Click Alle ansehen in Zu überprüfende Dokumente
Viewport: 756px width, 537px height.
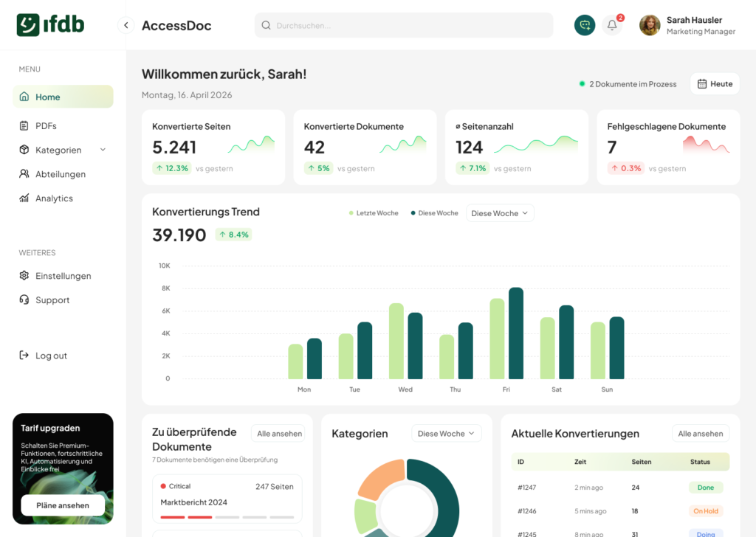[x=278, y=434]
